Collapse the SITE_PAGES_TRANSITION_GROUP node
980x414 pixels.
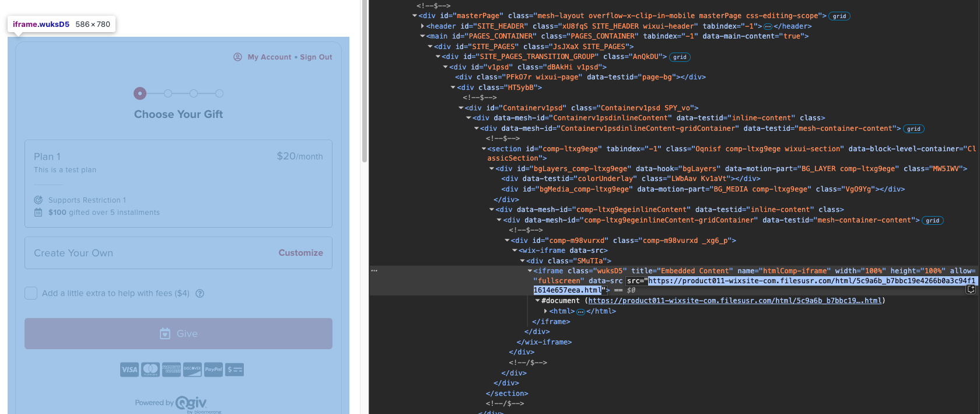[x=438, y=57]
